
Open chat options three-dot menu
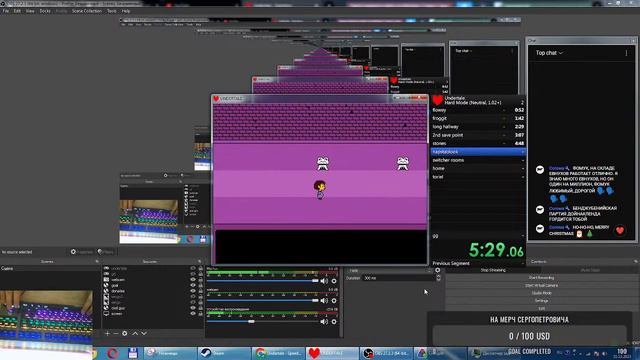pyautogui.click(x=626, y=53)
